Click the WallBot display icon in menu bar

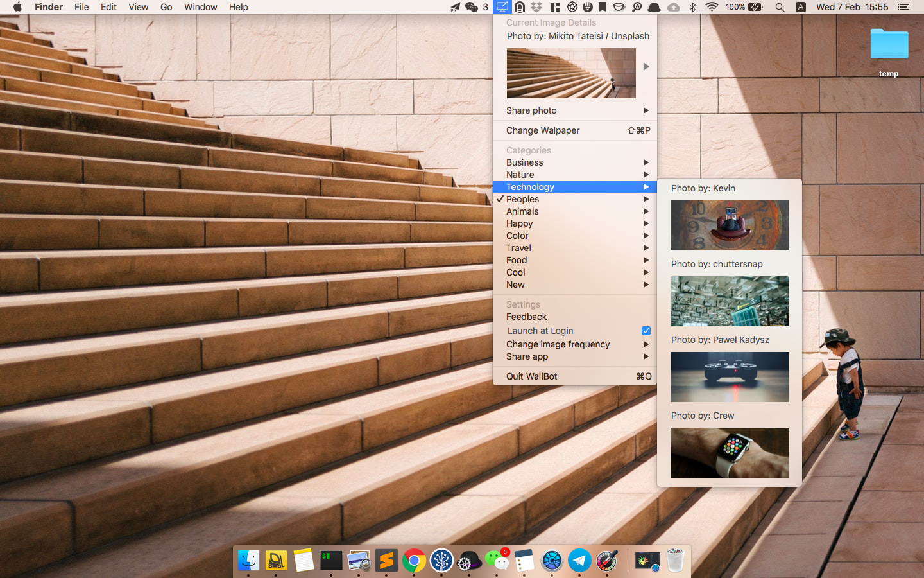(x=502, y=7)
